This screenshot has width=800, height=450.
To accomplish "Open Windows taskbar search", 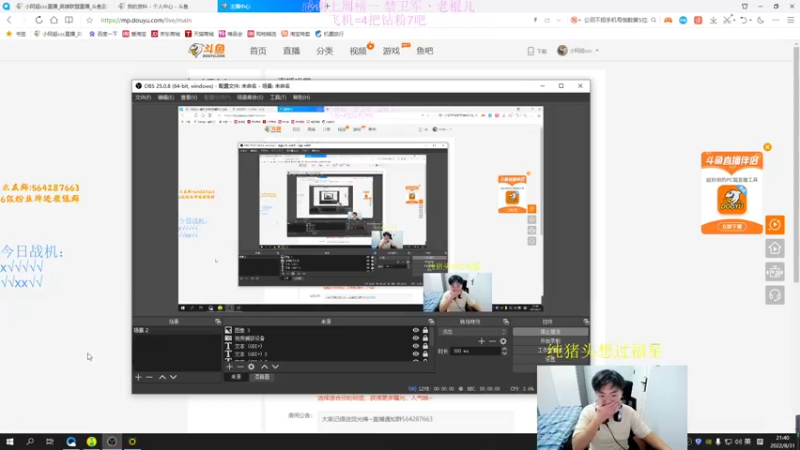I will [x=30, y=441].
